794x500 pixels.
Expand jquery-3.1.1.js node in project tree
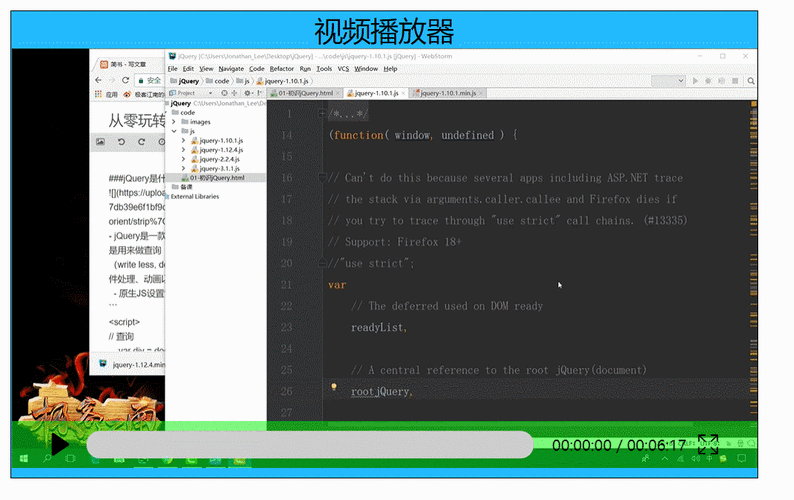[x=183, y=168]
